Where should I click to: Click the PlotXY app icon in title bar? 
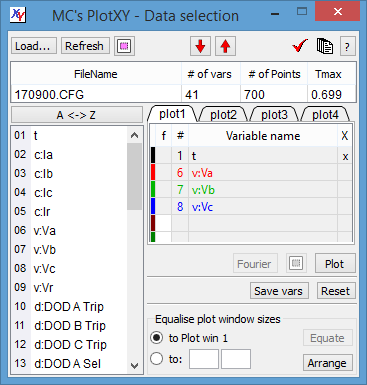(18, 15)
